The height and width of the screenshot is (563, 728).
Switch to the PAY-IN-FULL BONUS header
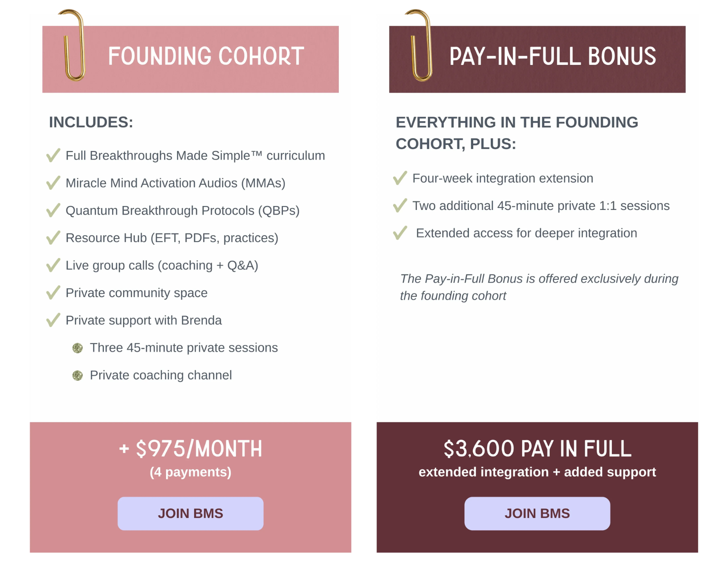tap(537, 57)
